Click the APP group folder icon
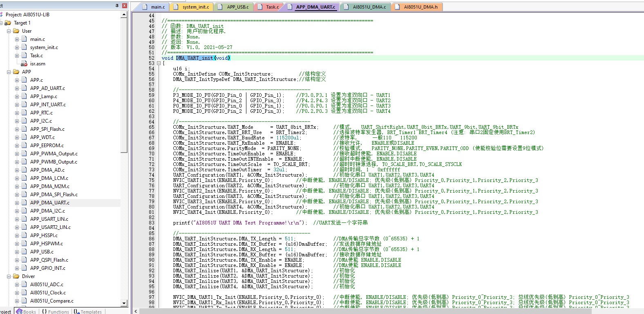Viewport: 644px width, 314px height. pyautogui.click(x=16, y=72)
